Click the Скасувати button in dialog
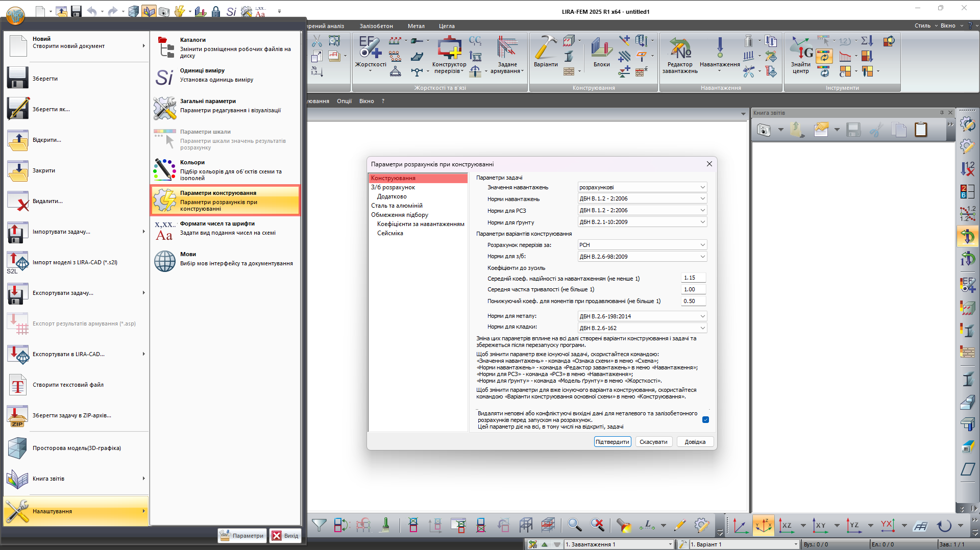Image resolution: width=980 pixels, height=550 pixels. point(653,442)
